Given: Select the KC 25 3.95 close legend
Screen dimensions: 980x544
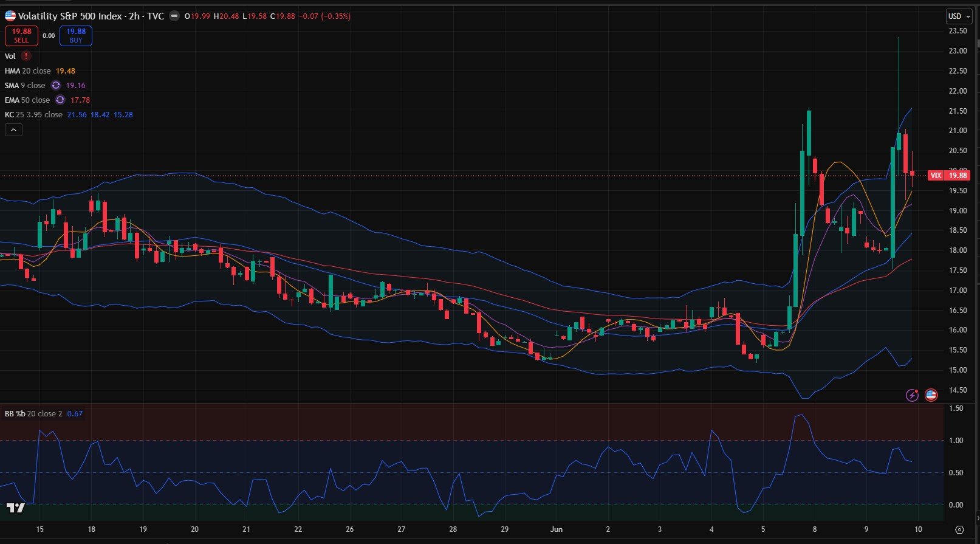Looking at the screenshot, I should coord(33,115).
